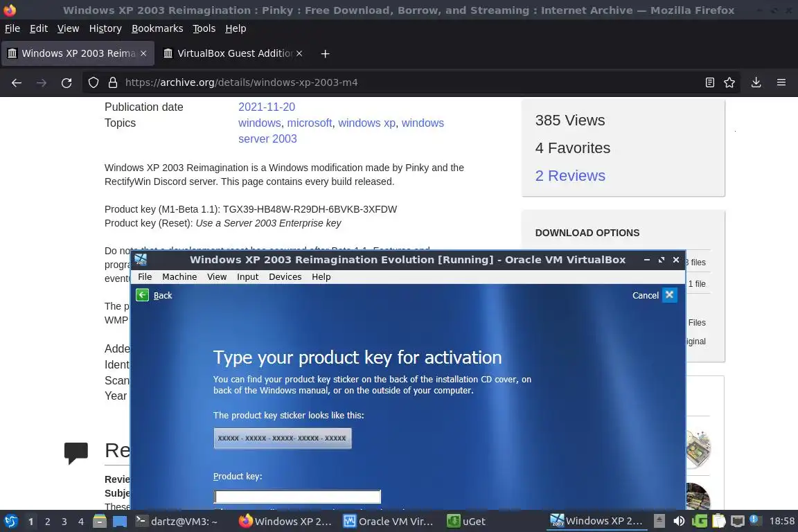Switch to Oracle VM VirtualBox manager task

tap(389, 522)
